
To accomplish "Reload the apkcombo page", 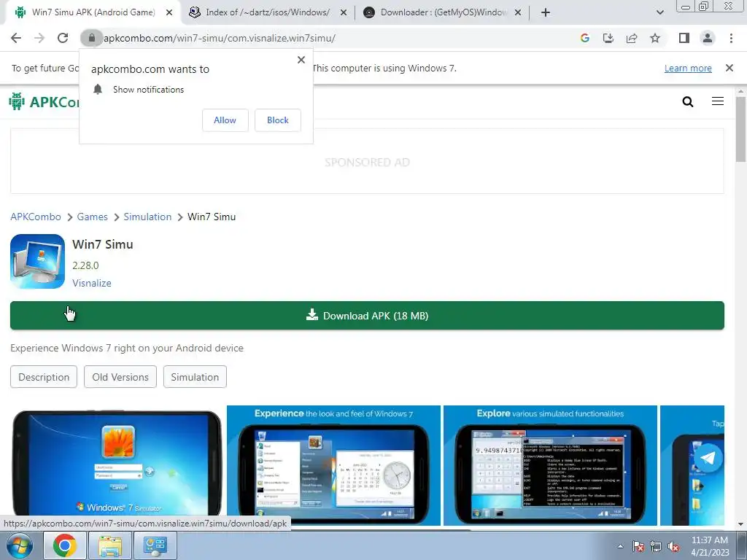I will pyautogui.click(x=63, y=38).
